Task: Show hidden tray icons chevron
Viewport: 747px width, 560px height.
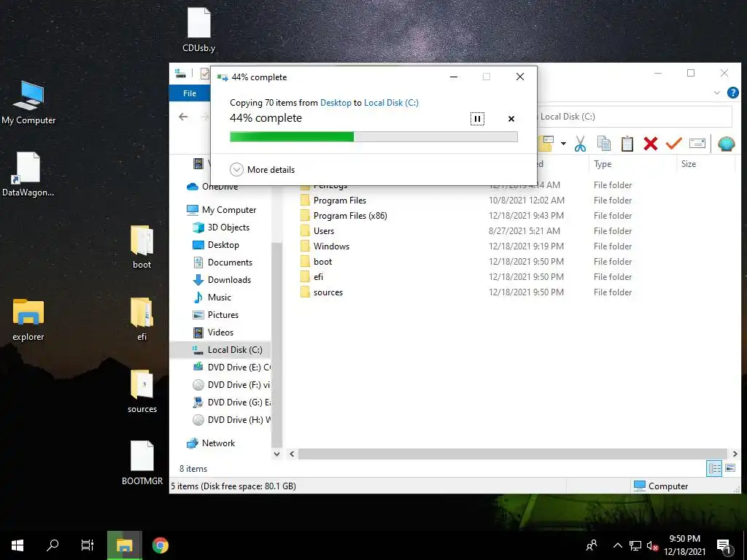Action: click(x=617, y=545)
